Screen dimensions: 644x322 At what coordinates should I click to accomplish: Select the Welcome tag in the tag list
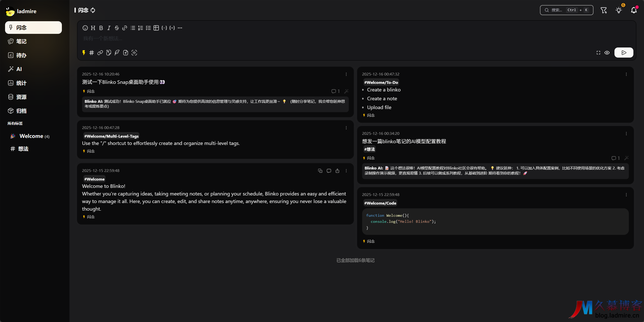31,136
